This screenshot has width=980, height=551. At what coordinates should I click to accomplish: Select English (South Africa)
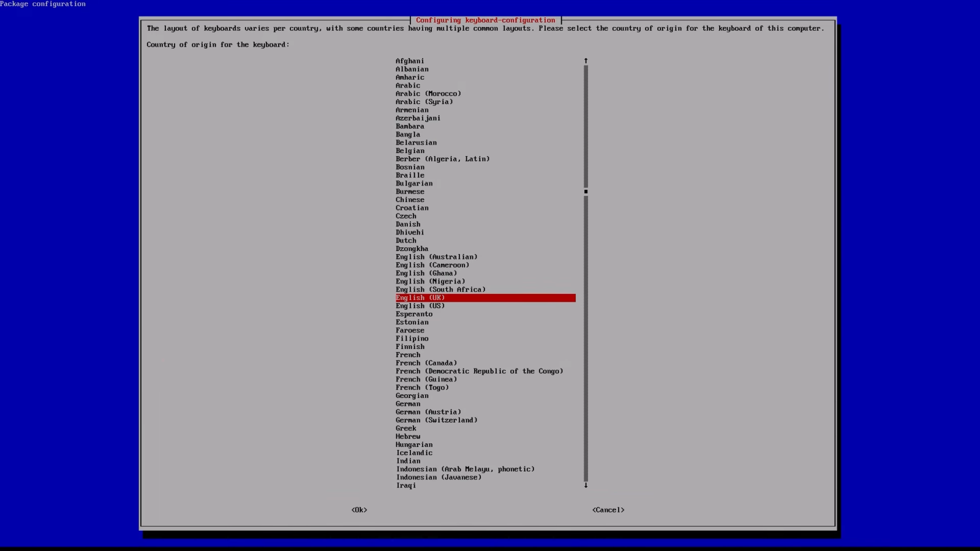(440, 289)
